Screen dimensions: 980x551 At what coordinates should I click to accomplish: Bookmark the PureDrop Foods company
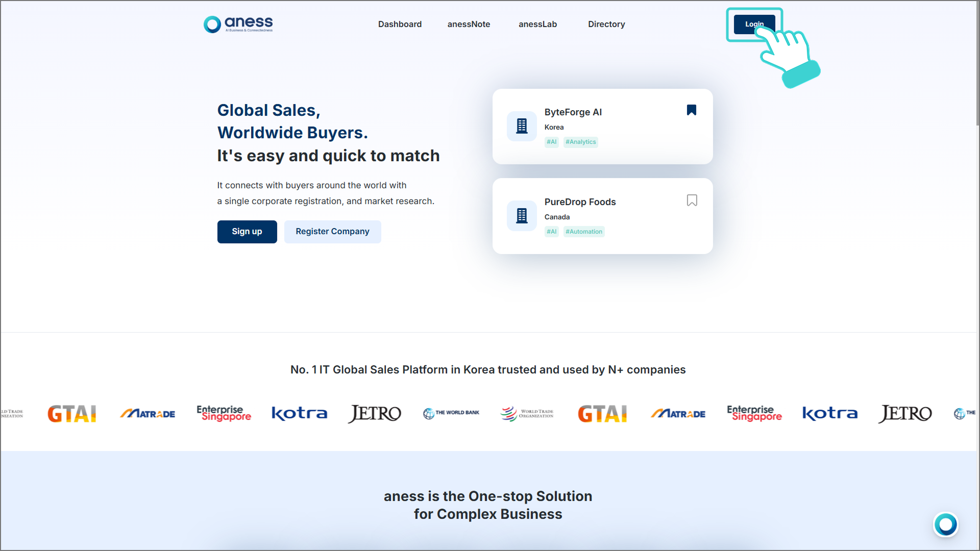coord(692,201)
